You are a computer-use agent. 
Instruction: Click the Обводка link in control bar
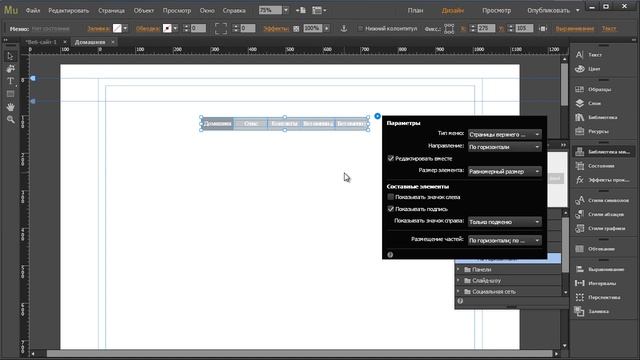[147, 29]
